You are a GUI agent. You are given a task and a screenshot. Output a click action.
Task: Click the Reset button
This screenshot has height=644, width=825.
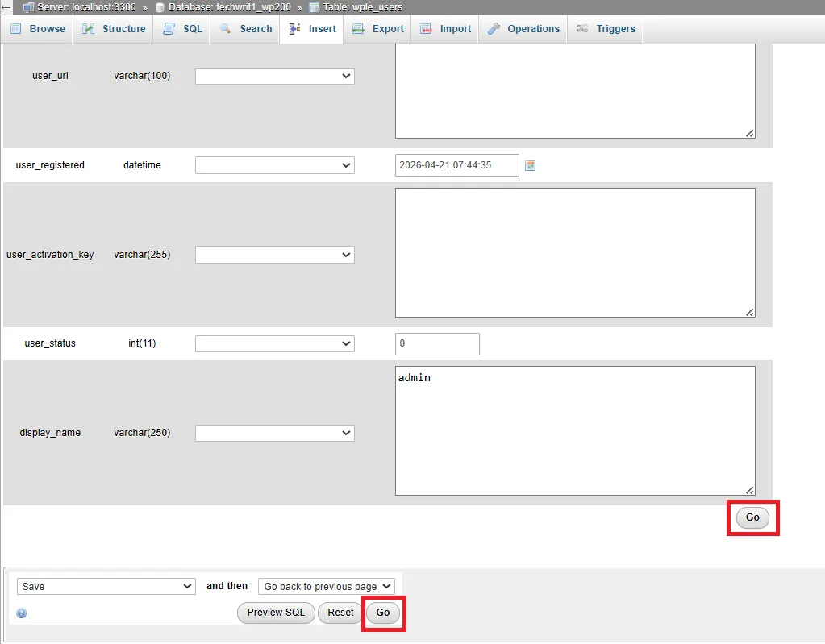(x=340, y=613)
